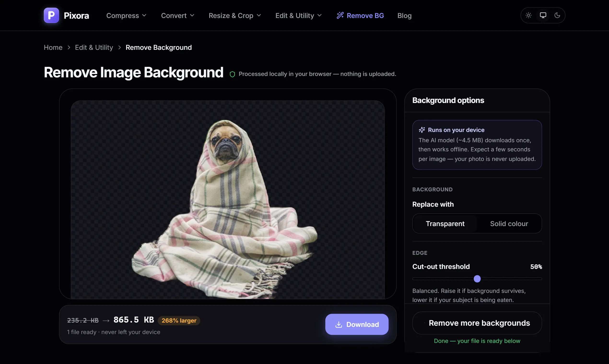The height and width of the screenshot is (364, 609).
Task: Click the 50% threshold value
Action: 536,267
